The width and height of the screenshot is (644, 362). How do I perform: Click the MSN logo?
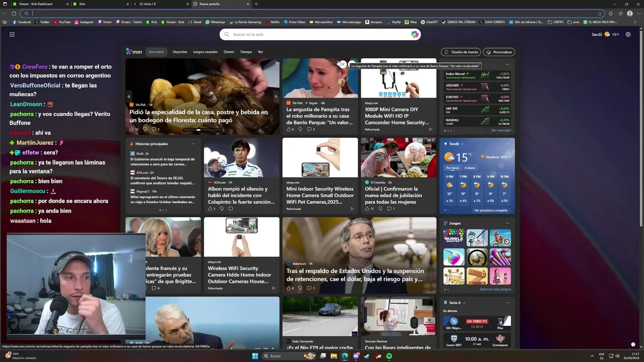134,52
